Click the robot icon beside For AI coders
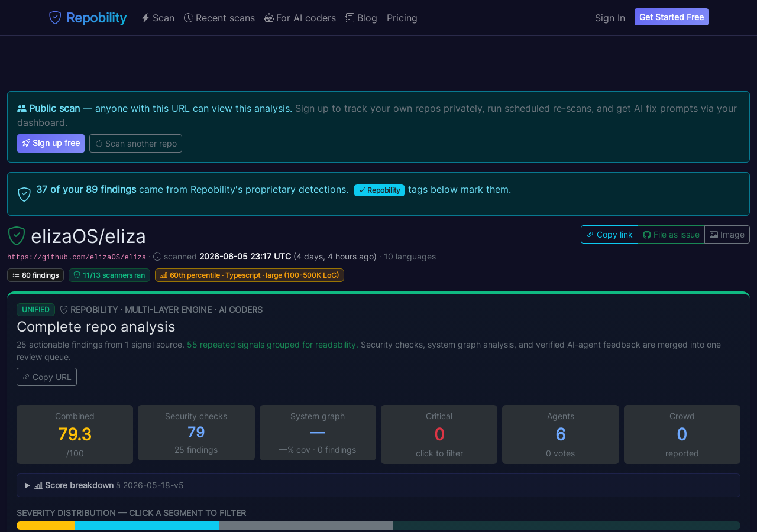This screenshot has height=532, width=757. click(x=269, y=18)
